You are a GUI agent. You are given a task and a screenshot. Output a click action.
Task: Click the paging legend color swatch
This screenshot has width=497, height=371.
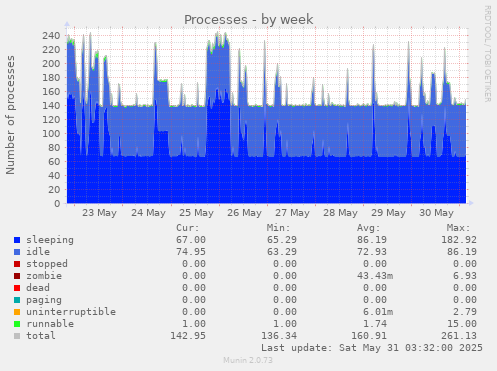pos(17,300)
